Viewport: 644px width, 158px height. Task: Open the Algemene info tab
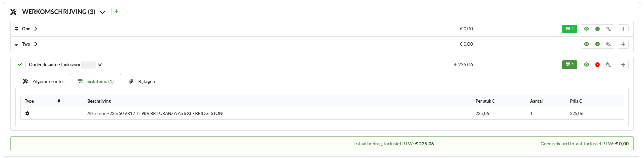coord(43,82)
